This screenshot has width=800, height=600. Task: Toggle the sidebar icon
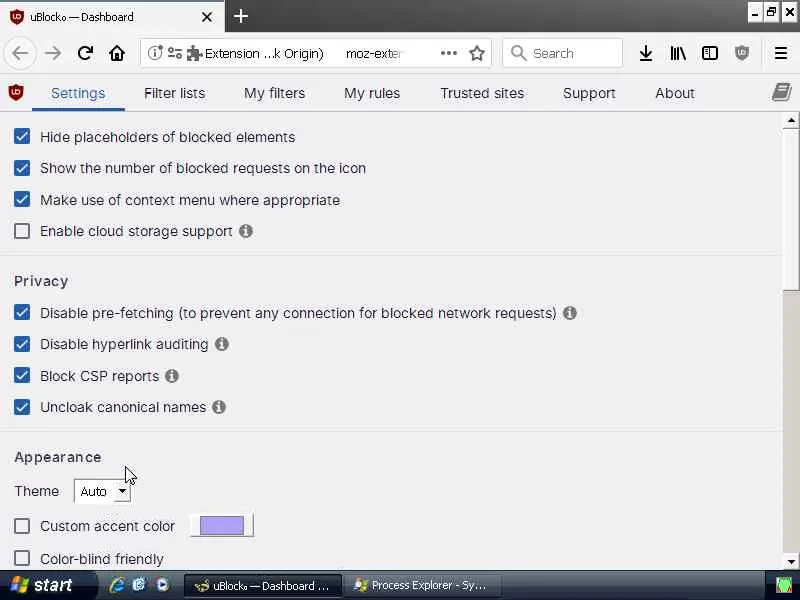710,53
